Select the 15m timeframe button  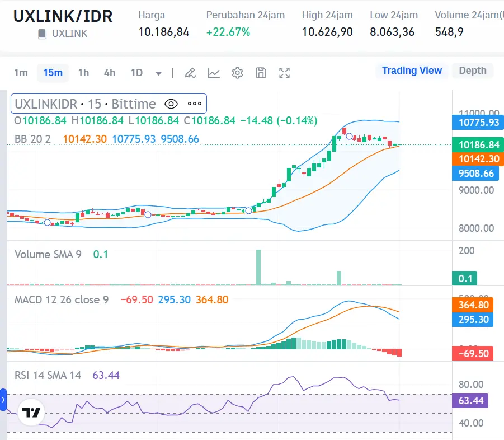click(53, 72)
